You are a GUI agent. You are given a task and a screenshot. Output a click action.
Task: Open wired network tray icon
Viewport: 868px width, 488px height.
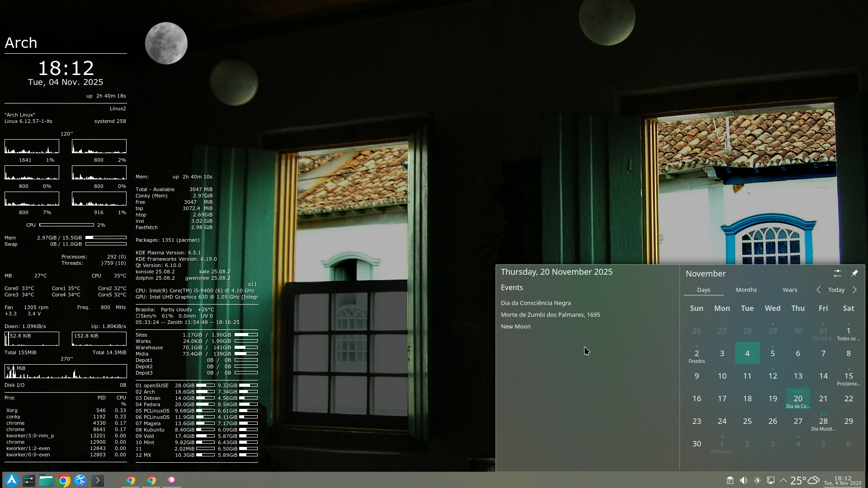771,480
